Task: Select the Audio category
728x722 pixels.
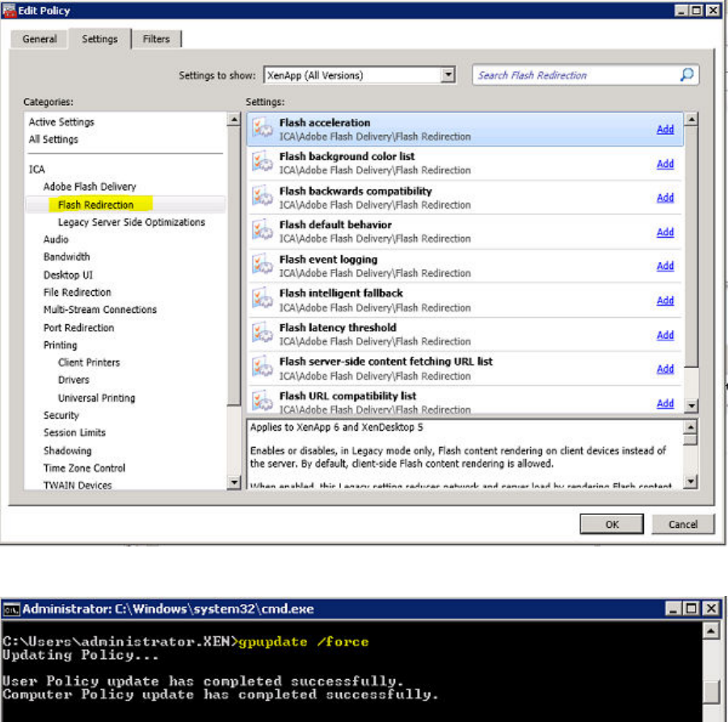Action: 56,239
